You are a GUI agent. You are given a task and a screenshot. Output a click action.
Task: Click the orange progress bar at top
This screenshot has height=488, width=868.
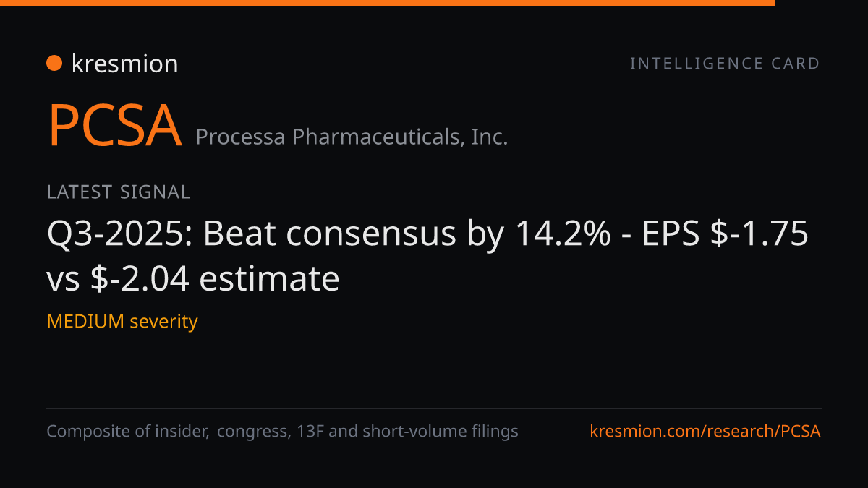point(388,3)
